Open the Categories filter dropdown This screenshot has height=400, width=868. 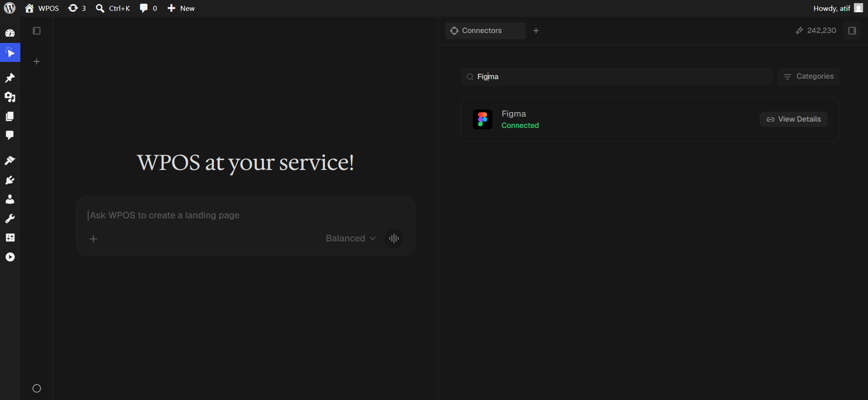pyautogui.click(x=808, y=77)
